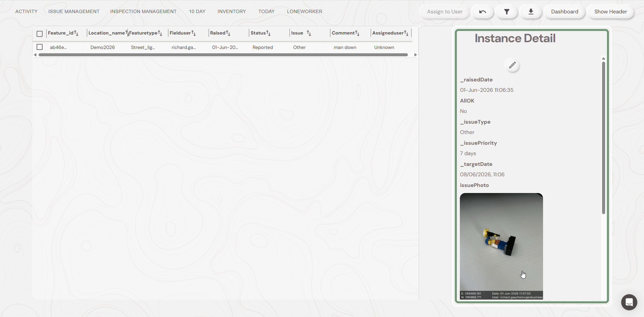The width and height of the screenshot is (644, 317).
Task: Sort by Fielduser column arrows
Action: [x=193, y=33]
